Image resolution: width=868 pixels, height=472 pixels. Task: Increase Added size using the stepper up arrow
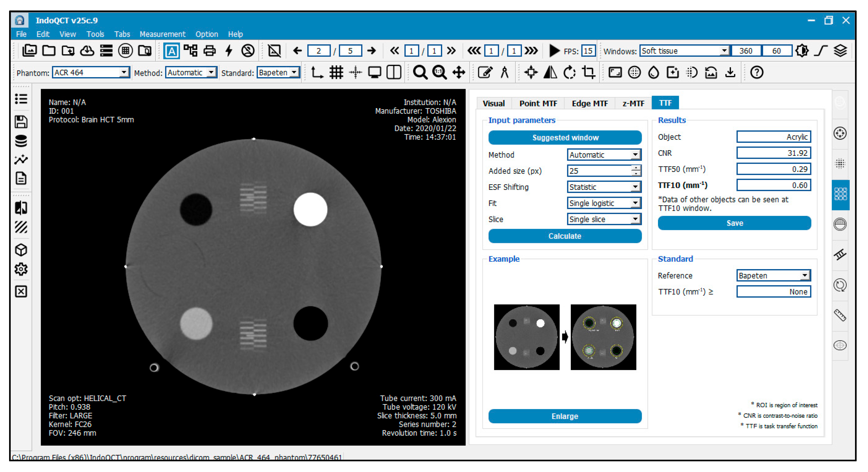[x=636, y=168]
